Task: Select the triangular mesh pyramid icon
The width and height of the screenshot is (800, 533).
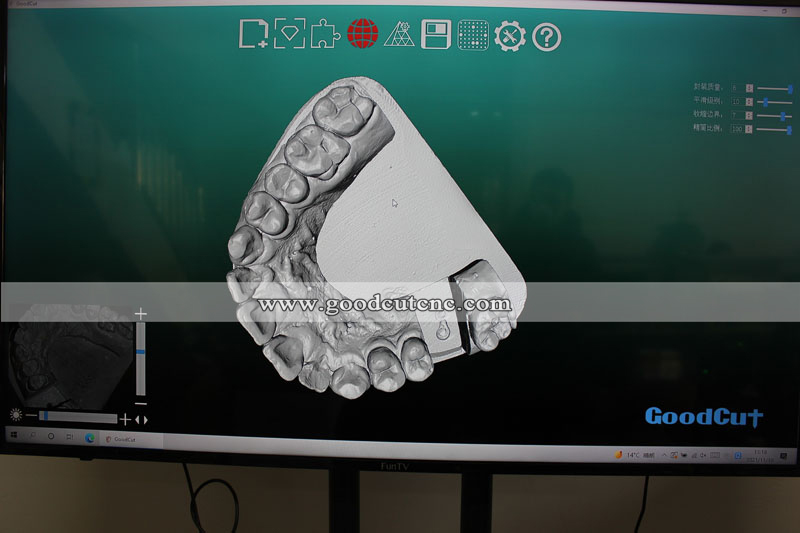Action: pos(399,34)
